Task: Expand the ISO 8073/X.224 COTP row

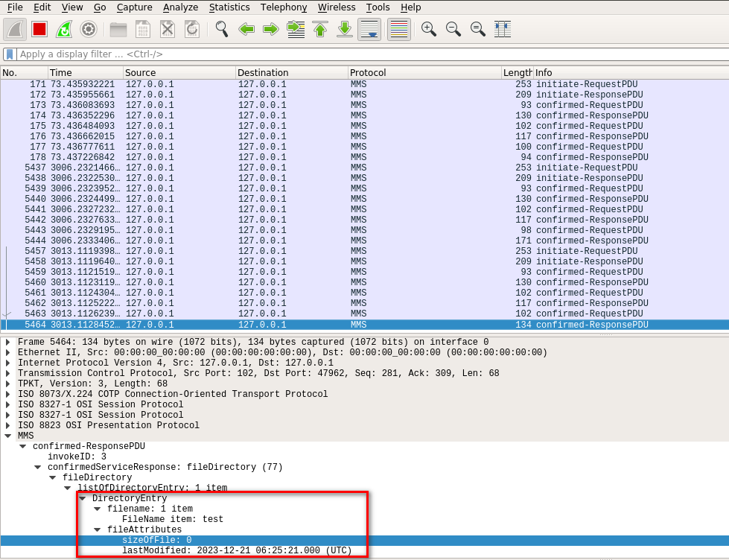Action: pyautogui.click(x=8, y=394)
